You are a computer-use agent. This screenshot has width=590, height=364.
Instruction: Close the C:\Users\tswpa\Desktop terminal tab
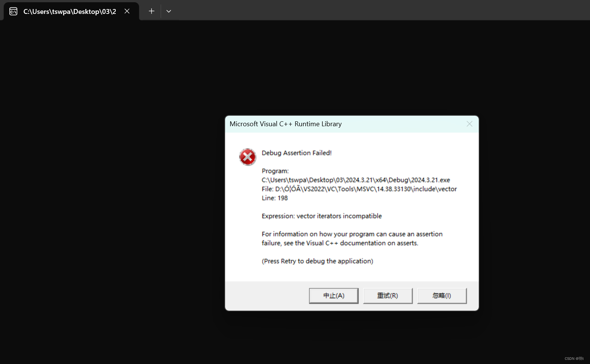click(x=127, y=11)
